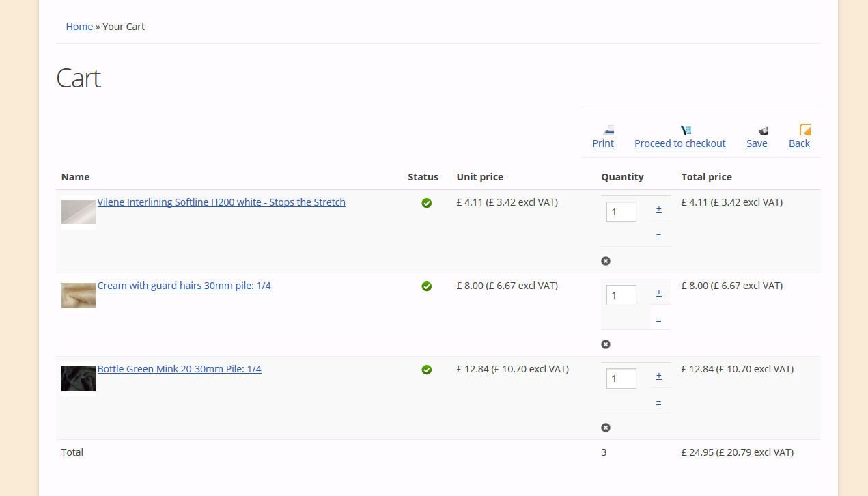Increase quantity of Cream guard hairs
This screenshot has width=868, height=496.
point(659,293)
